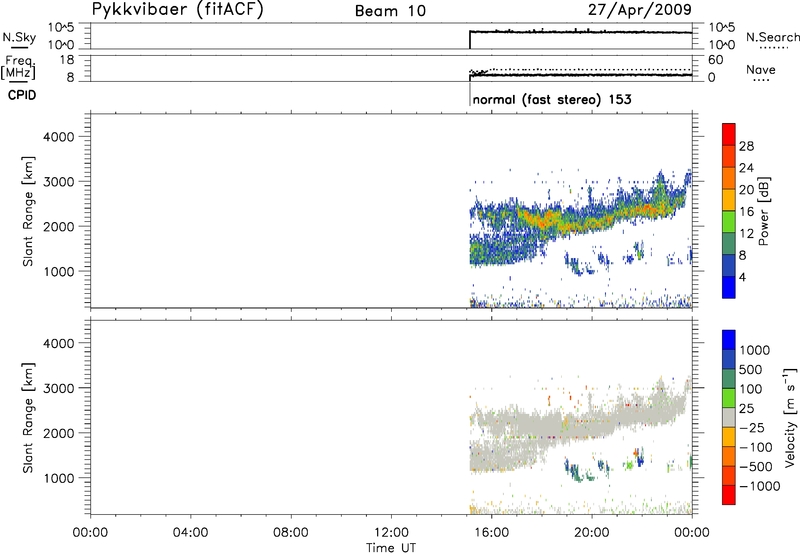The image size is (800, 554).
Task: Click the CPID label
Action: pos(22,95)
